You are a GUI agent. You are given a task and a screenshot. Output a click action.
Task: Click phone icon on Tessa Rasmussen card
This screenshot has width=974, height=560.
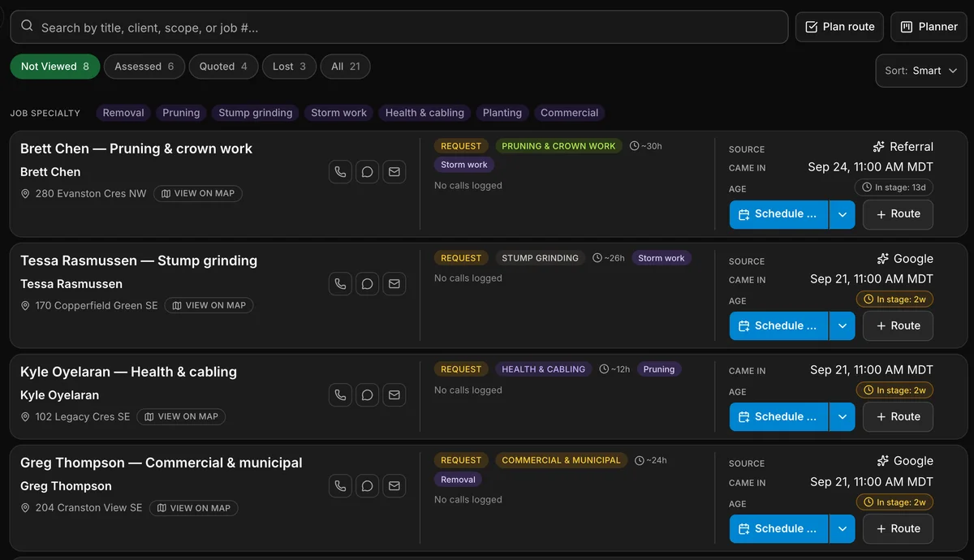click(x=340, y=284)
